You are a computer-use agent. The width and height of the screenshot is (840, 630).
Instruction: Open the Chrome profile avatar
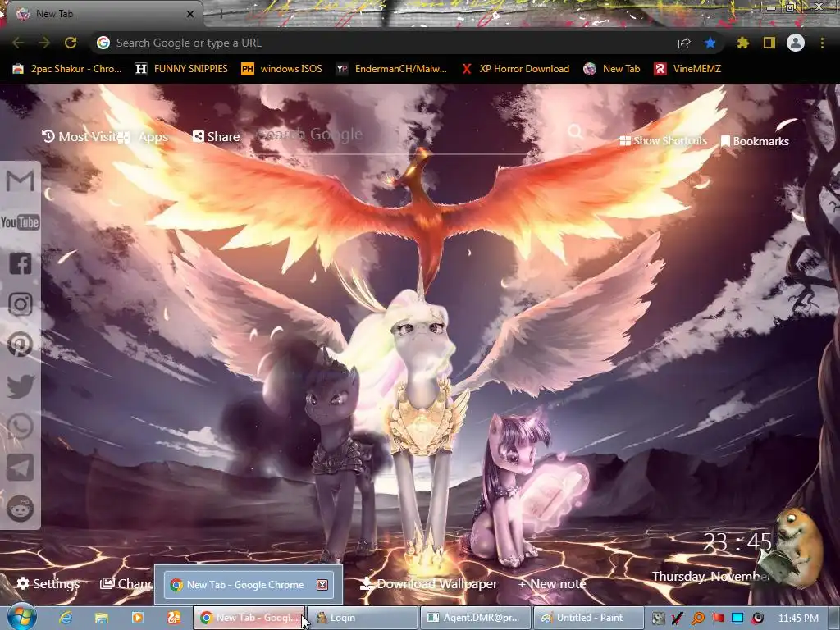[796, 43]
